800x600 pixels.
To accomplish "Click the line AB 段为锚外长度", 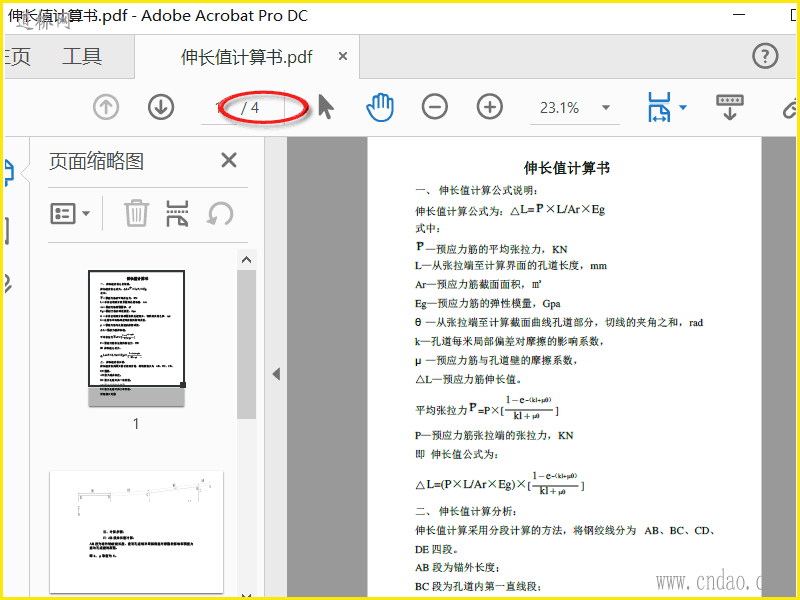I will (457, 567).
